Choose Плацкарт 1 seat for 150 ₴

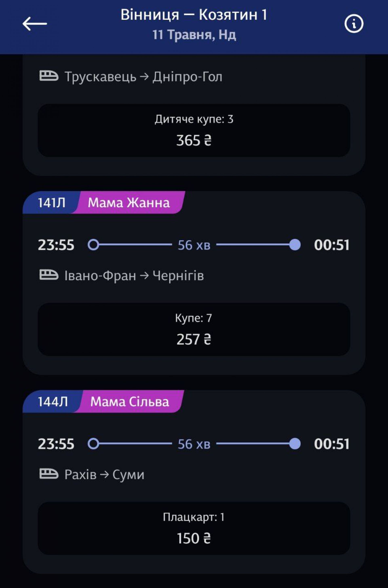194,528
